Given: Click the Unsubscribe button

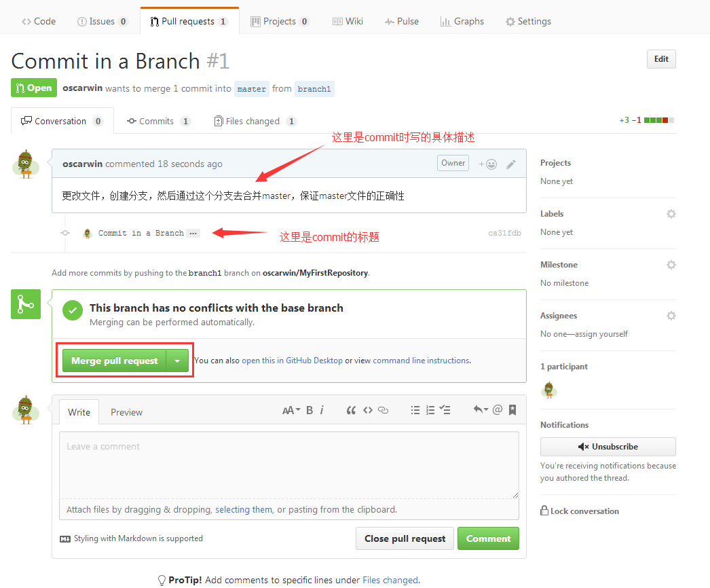Looking at the screenshot, I should pos(608,447).
